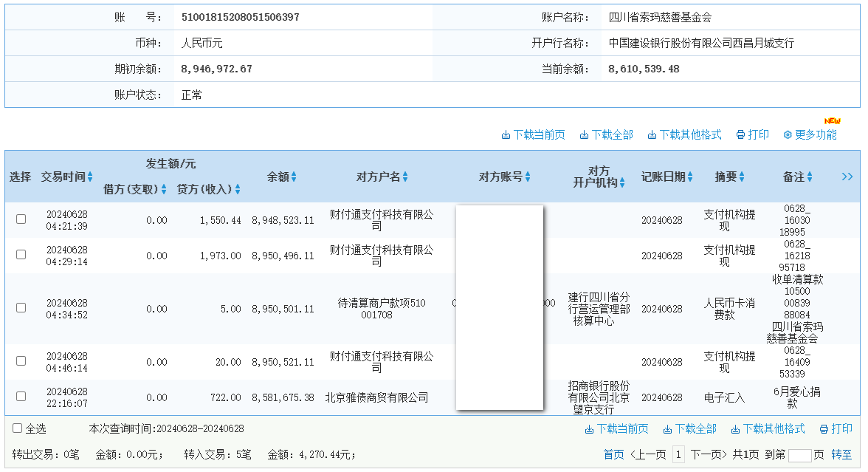The width and height of the screenshot is (868, 472).
Task: Click the 人民币卡消费款 summary cell
Action: pos(729,309)
